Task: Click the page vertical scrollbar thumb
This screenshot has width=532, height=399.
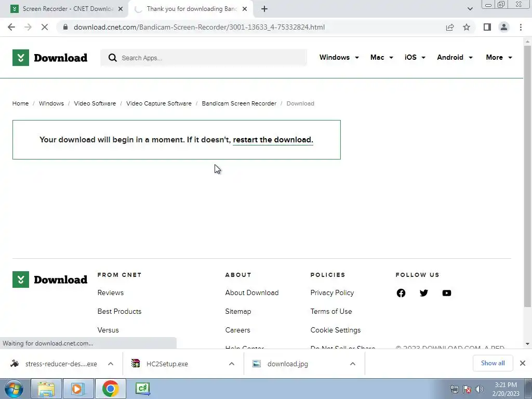Action: [x=527, y=177]
